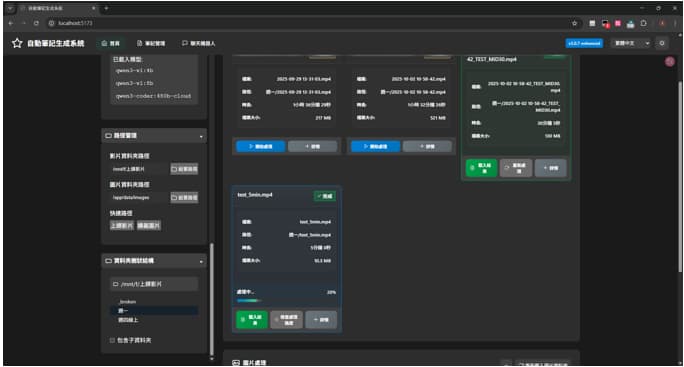Click the blue v1.0.7 enhanced version badge
Viewport: 684px width, 367px height.
(584, 43)
